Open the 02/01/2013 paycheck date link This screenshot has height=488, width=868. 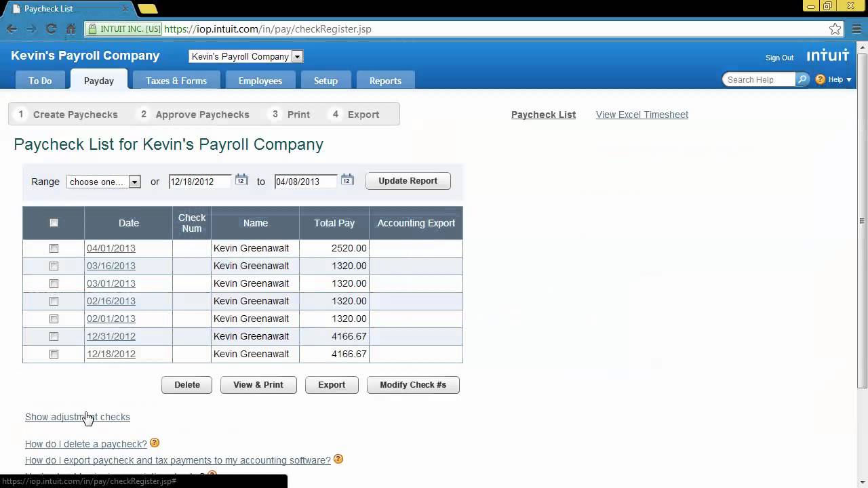(111, 319)
